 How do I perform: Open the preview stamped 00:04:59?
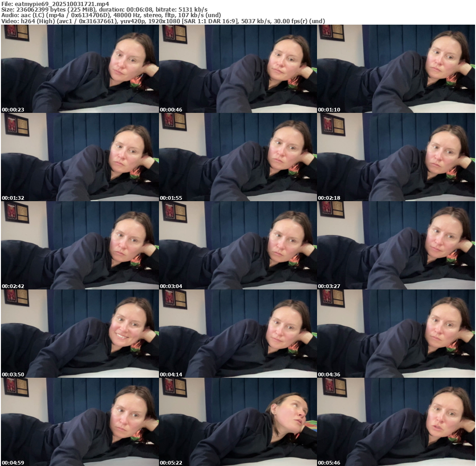pos(79,422)
